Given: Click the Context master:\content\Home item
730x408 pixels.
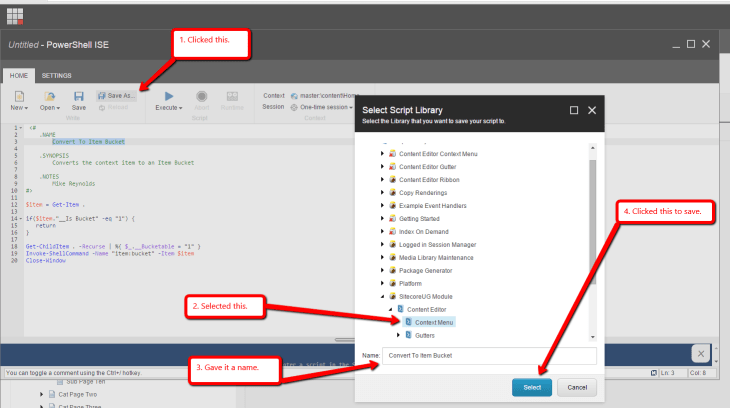Looking at the screenshot, I should point(324,95).
